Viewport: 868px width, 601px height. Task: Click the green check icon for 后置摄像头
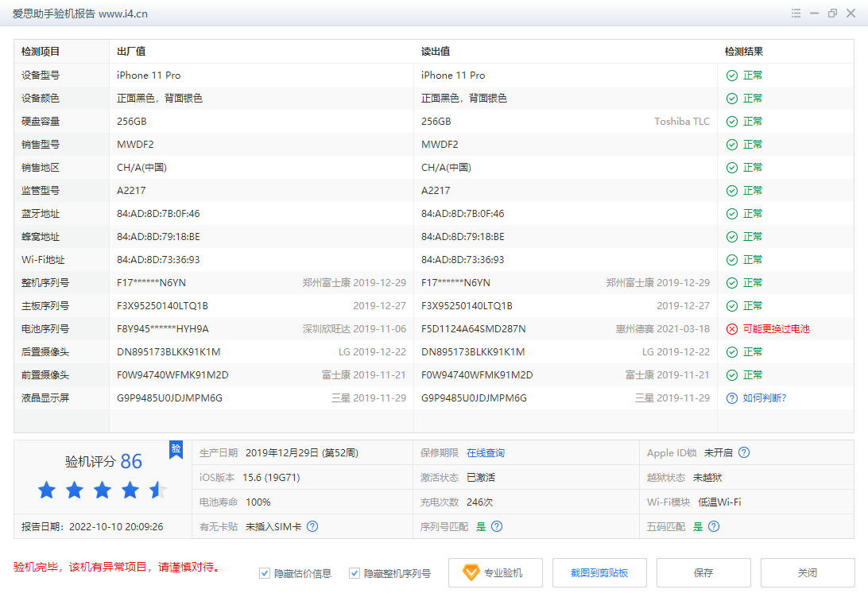[x=732, y=352]
